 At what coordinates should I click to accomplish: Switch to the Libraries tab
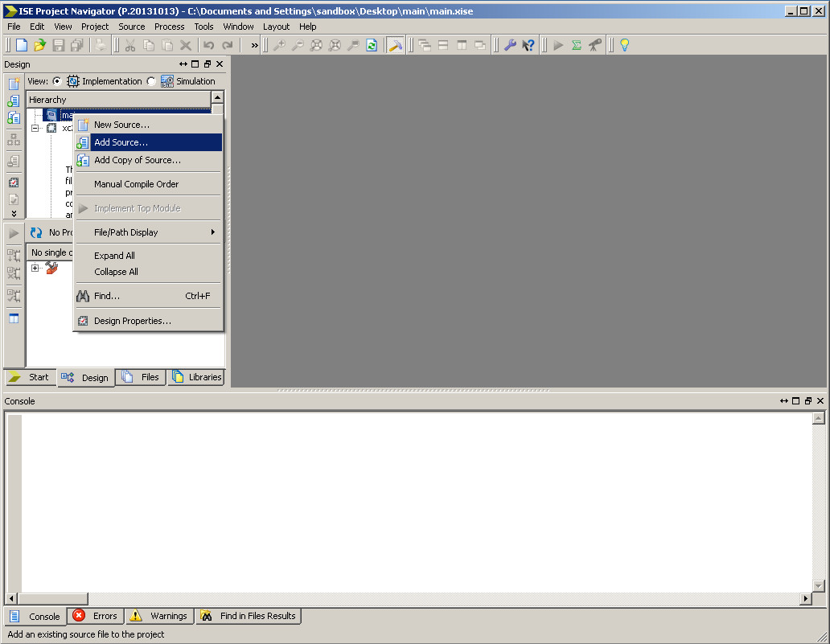196,377
